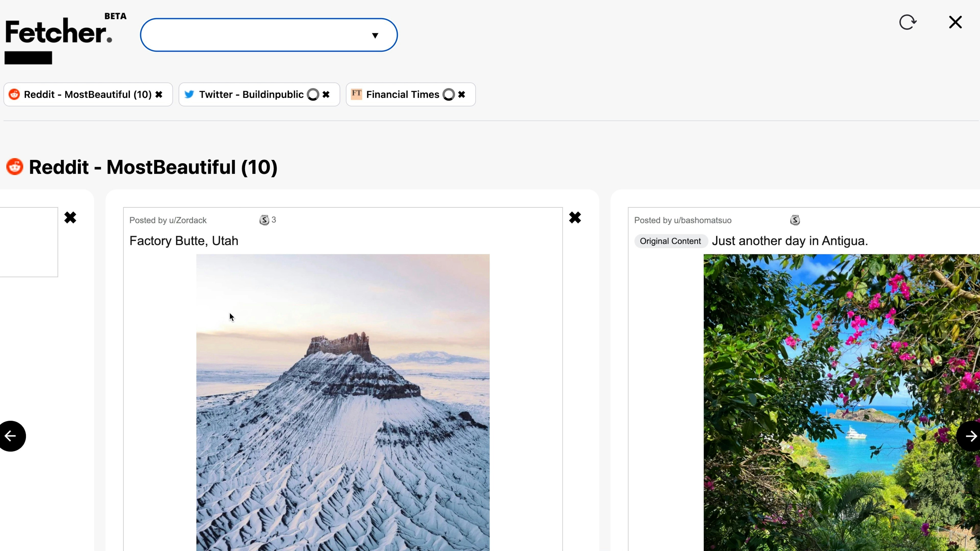Go to the previous card with left arrow
Screen dimensions: 980x551
tap(11, 436)
